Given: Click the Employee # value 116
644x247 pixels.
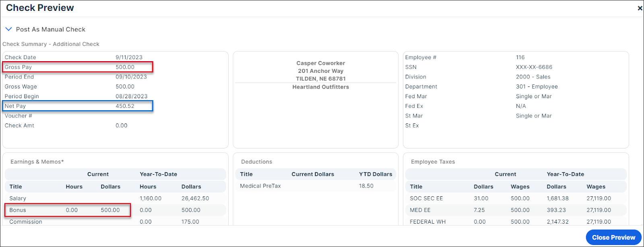Looking at the screenshot, I should point(520,58).
